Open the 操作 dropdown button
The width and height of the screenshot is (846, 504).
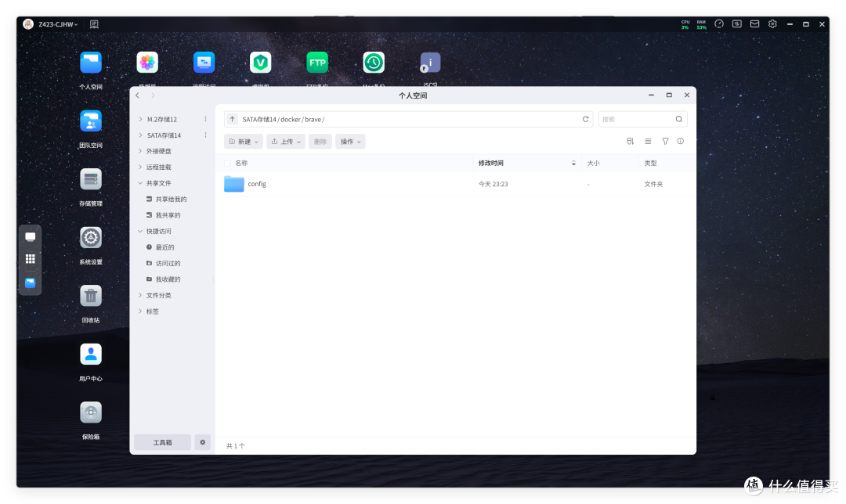350,142
